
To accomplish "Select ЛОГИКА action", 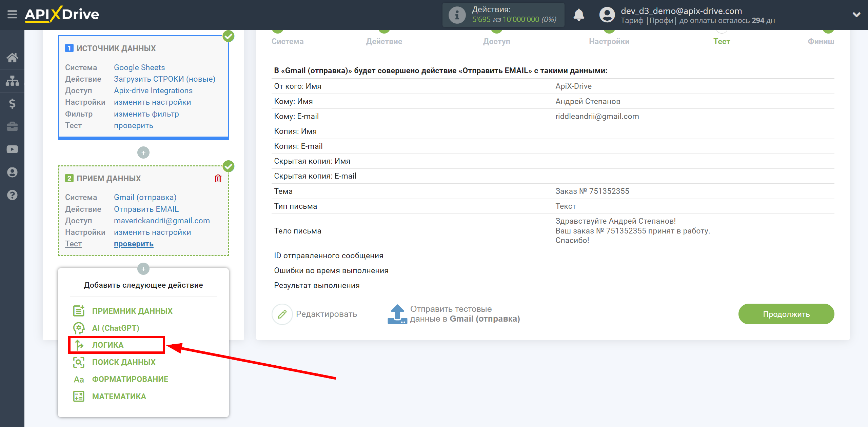I will pyautogui.click(x=108, y=345).
